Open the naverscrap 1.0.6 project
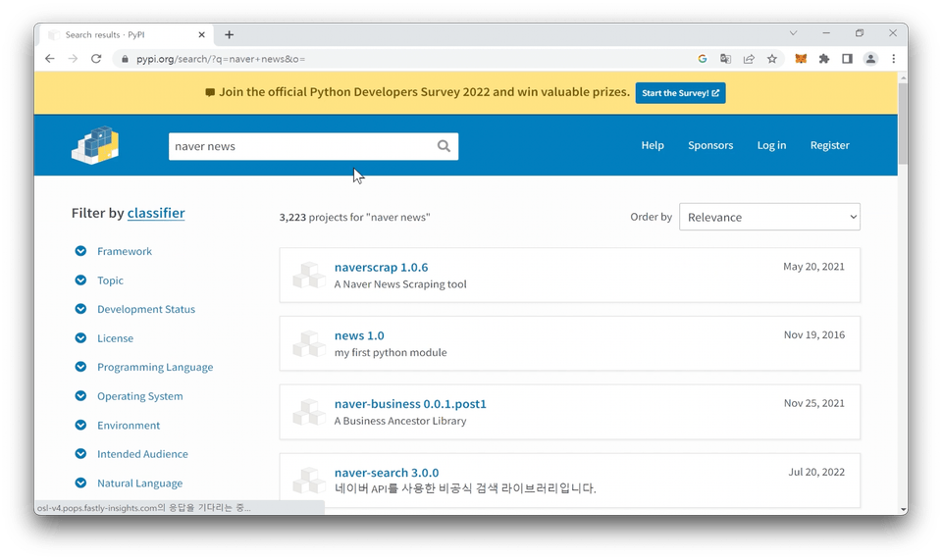Viewport: 942px width, 560px height. pyautogui.click(x=381, y=267)
